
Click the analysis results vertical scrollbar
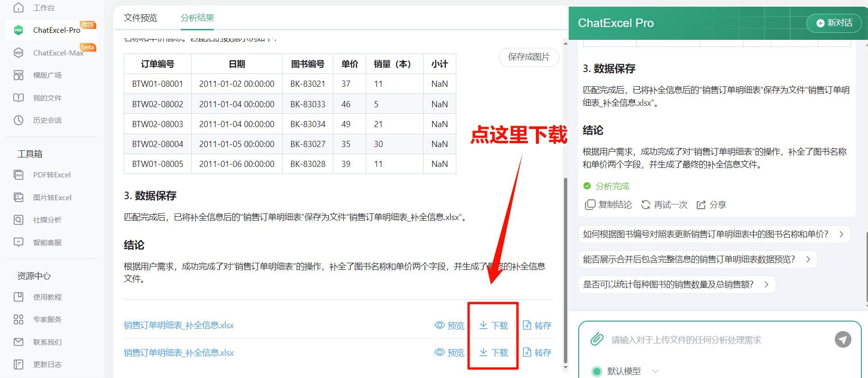pos(565,266)
